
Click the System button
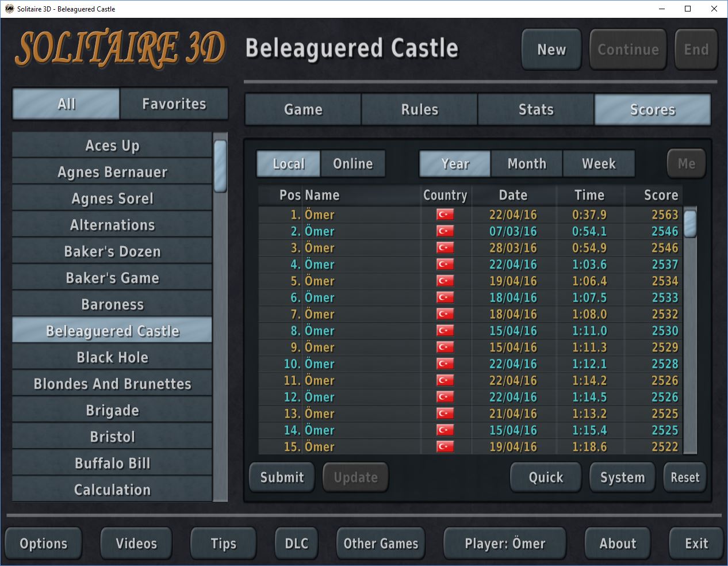[x=622, y=477]
